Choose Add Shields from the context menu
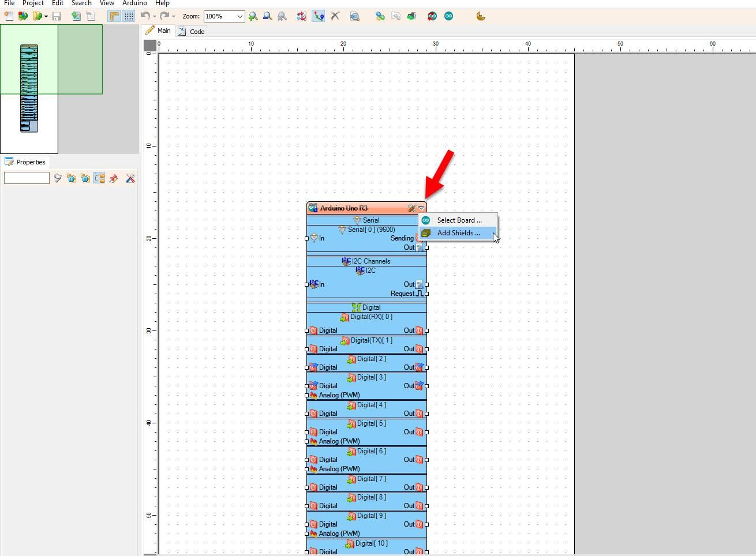 coord(458,233)
